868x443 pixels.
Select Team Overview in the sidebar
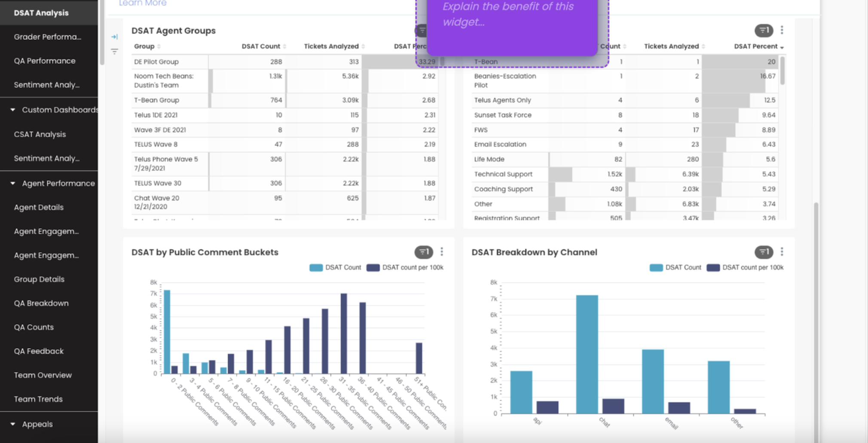[x=43, y=375]
